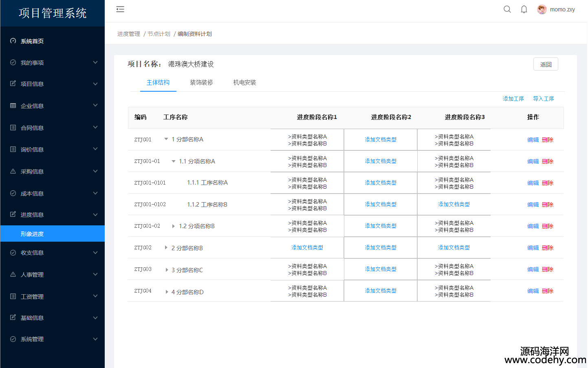Click momo.zxy username
The height and width of the screenshot is (368, 588).
tap(562, 9)
